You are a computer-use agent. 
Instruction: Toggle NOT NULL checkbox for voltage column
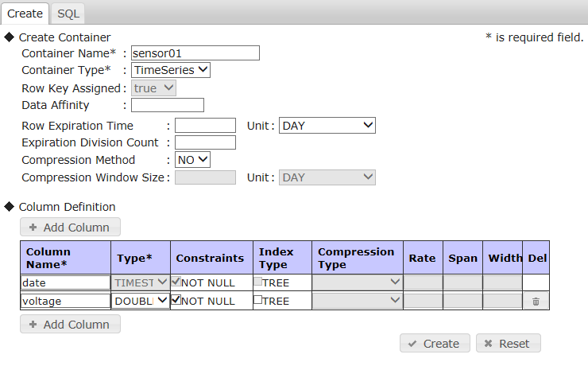click(176, 300)
